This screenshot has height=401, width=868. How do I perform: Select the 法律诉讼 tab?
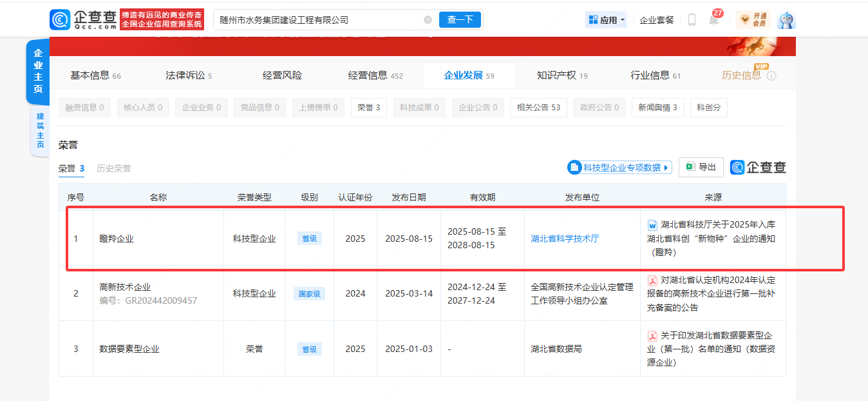(189, 75)
